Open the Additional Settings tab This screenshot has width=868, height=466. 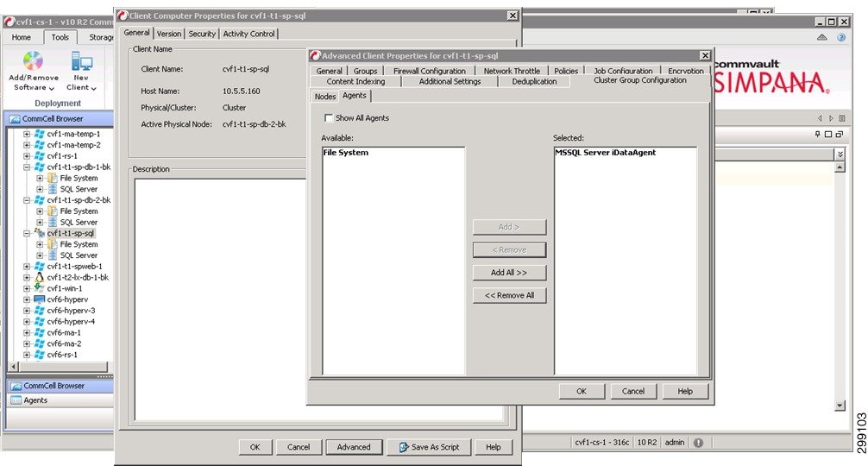[450, 81]
